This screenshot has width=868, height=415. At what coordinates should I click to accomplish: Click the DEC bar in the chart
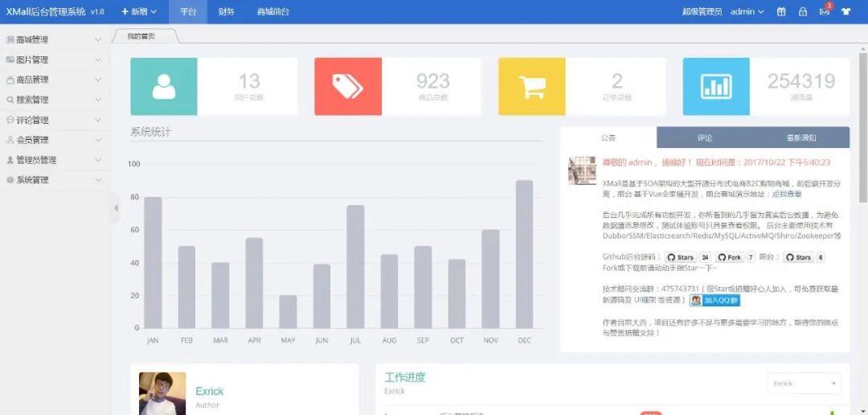[x=524, y=254]
